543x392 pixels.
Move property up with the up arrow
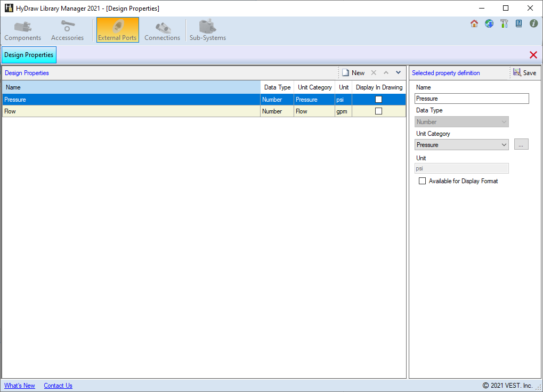click(386, 72)
